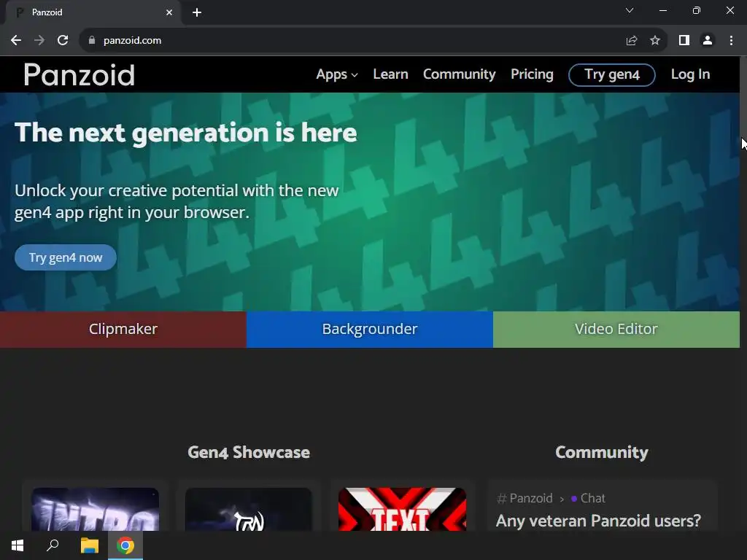The width and height of the screenshot is (747, 560).
Task: Open the INTRO showcase thumbnail
Action: click(95, 509)
